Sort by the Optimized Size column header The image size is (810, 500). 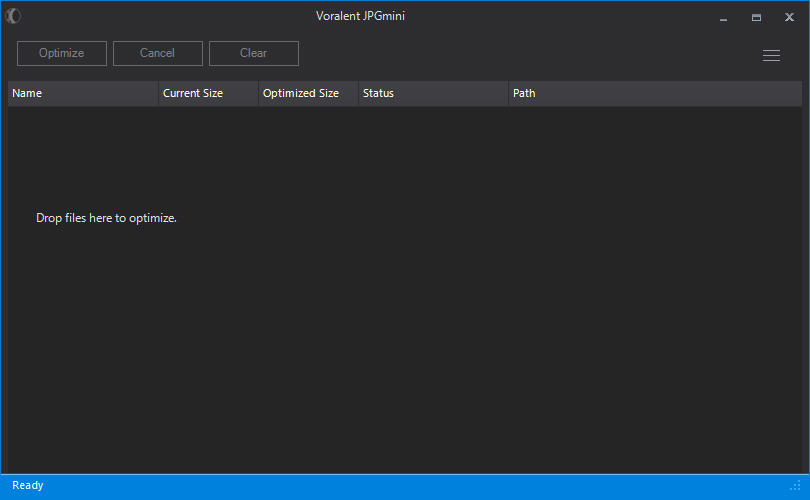point(308,93)
